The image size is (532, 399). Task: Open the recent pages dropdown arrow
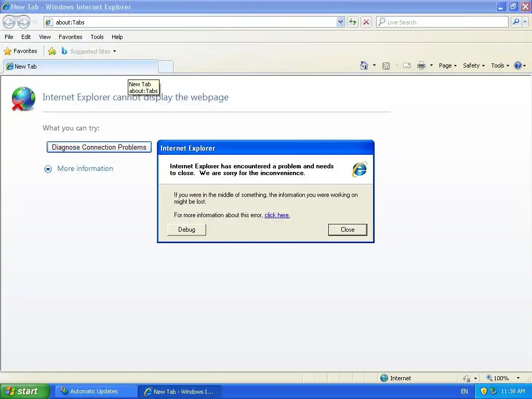click(35, 22)
